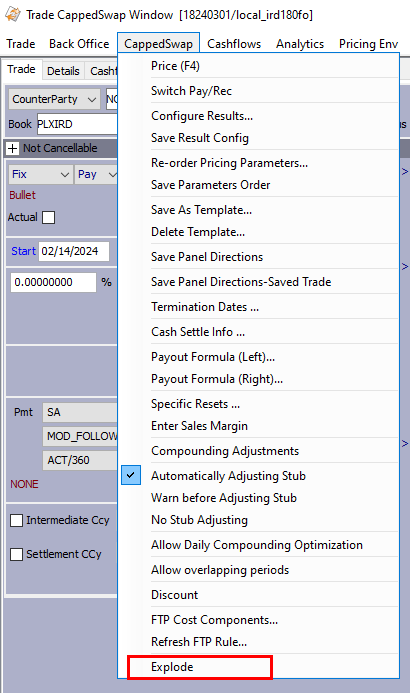Open the Cashflows menu
The image size is (410, 693).
tap(234, 44)
